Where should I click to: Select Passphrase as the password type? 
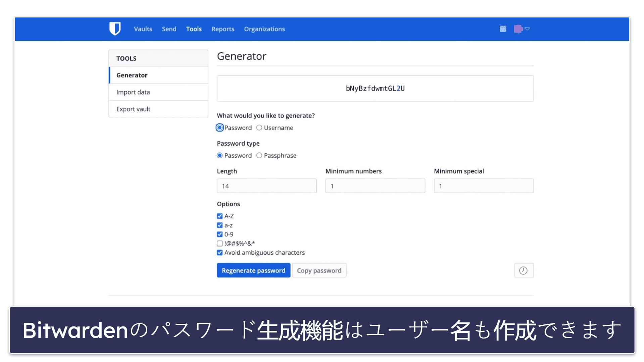pos(259,156)
